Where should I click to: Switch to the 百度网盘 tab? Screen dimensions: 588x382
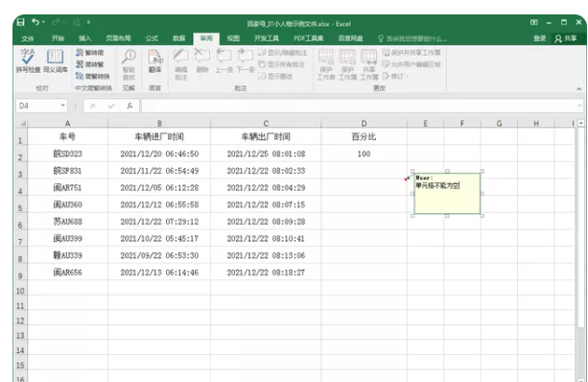point(351,38)
